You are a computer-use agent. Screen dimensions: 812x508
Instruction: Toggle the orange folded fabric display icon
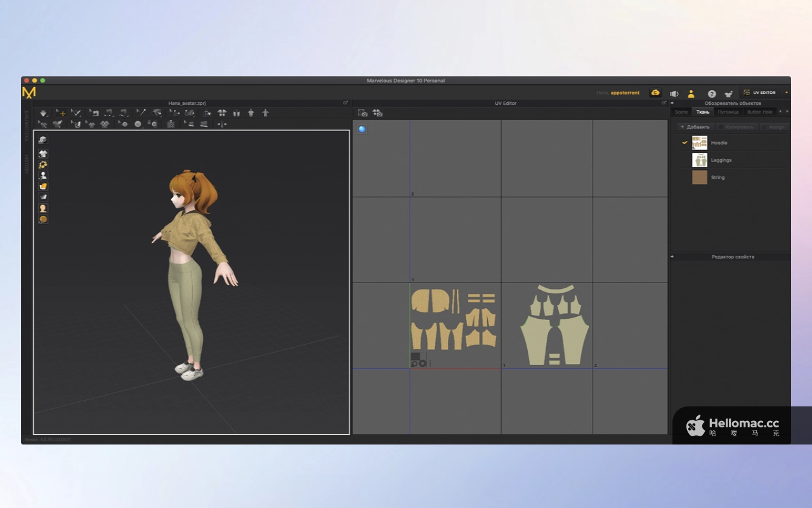pos(43,186)
